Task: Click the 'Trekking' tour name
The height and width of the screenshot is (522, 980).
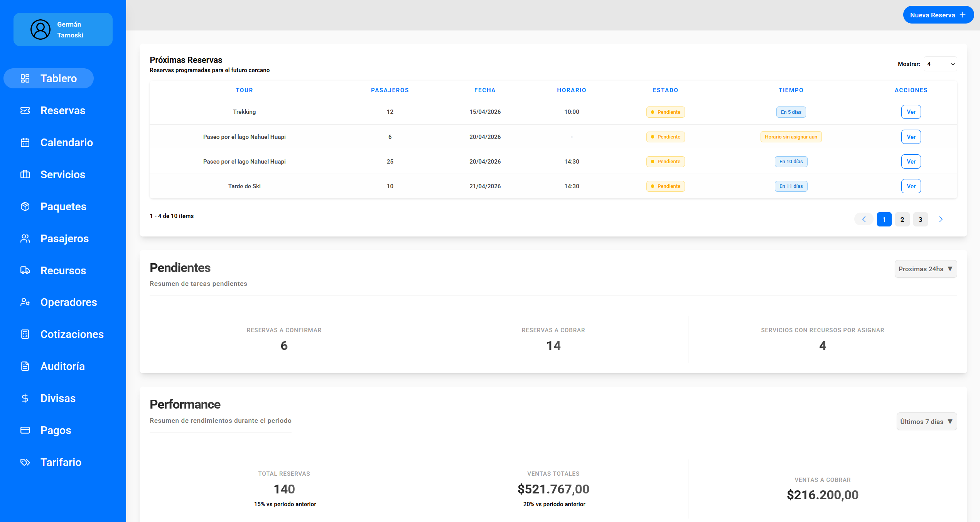Action: [245, 112]
